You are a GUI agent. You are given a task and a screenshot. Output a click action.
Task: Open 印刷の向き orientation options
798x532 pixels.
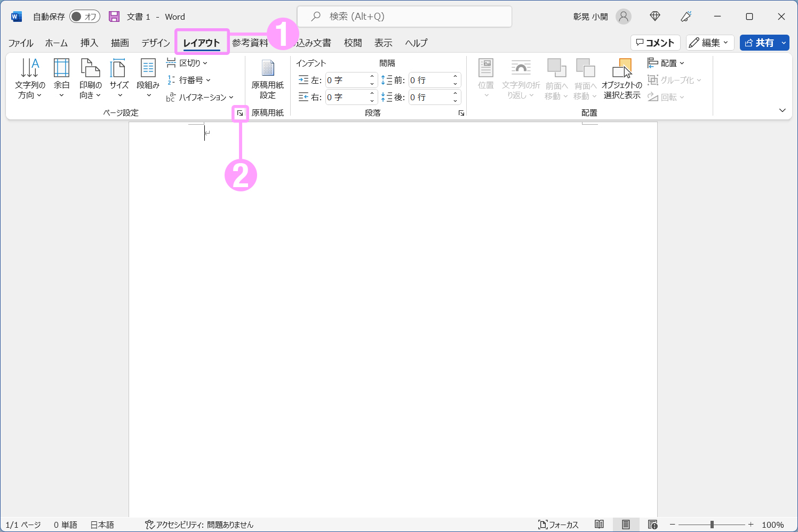pyautogui.click(x=90, y=78)
